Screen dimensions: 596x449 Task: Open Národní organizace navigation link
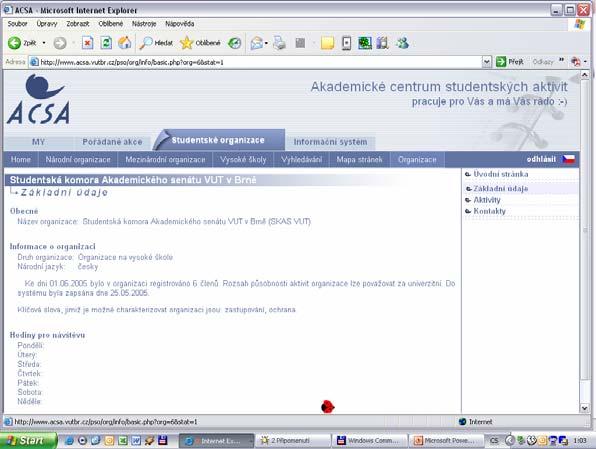(78, 159)
